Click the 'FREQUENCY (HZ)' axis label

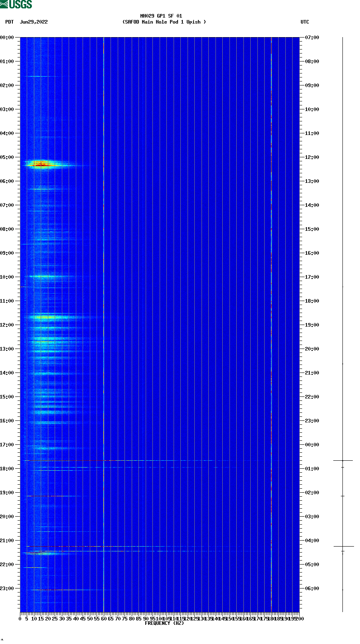click(164, 623)
